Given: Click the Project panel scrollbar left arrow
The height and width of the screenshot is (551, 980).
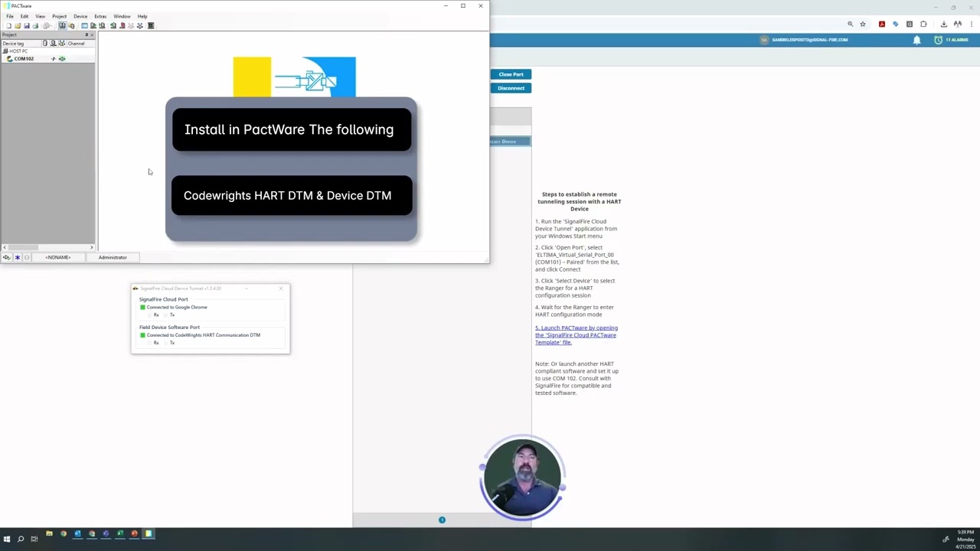Looking at the screenshot, I should [5, 247].
